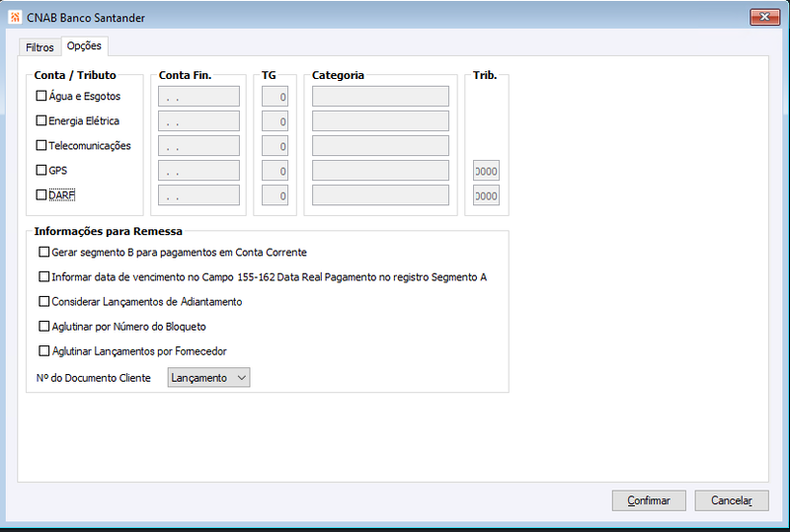Click TG field in DARF row
Image resolution: width=790 pixels, height=532 pixels.
click(x=276, y=195)
